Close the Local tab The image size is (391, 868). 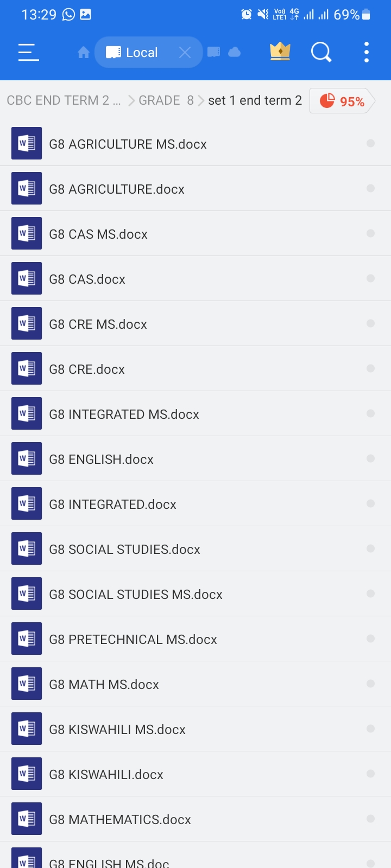pos(185,53)
